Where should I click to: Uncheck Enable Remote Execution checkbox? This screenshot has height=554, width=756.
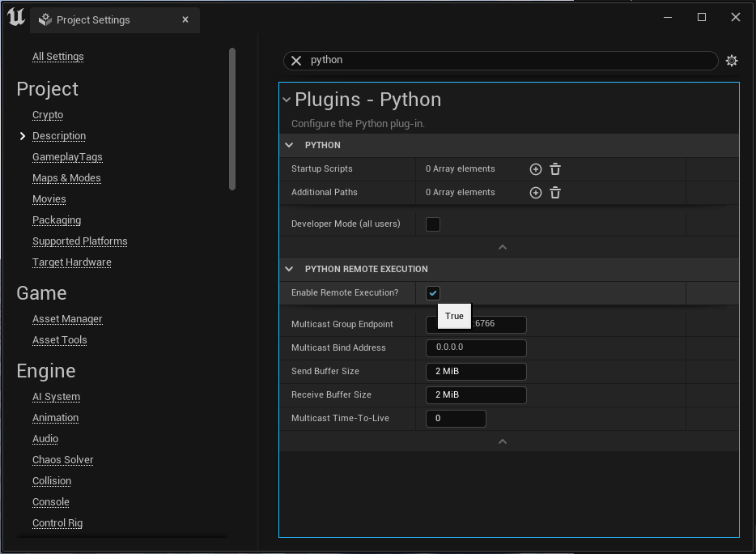(433, 293)
